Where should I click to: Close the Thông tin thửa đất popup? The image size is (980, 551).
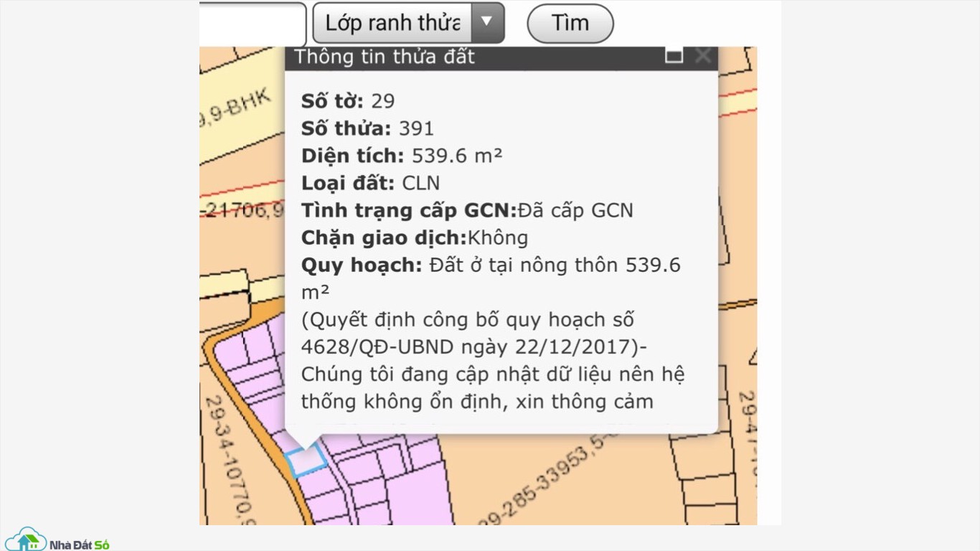point(703,56)
